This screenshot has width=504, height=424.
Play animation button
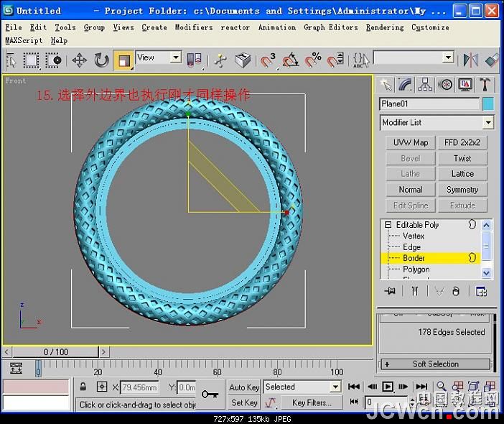(388, 387)
